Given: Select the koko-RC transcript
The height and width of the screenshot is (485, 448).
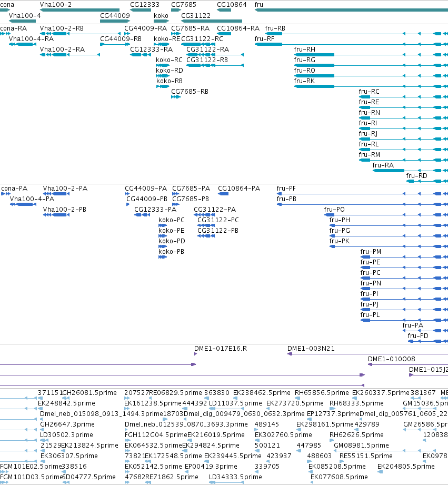Looking at the screenshot, I should coord(163,65).
